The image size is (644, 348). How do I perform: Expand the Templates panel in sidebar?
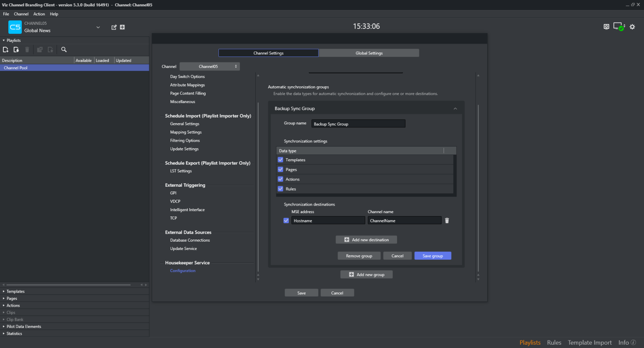pos(16,291)
